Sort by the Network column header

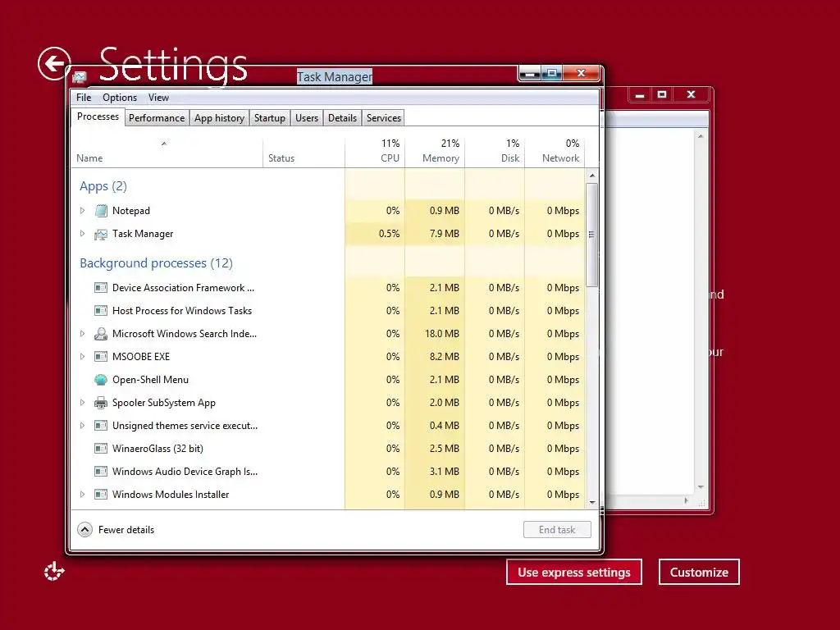555,152
